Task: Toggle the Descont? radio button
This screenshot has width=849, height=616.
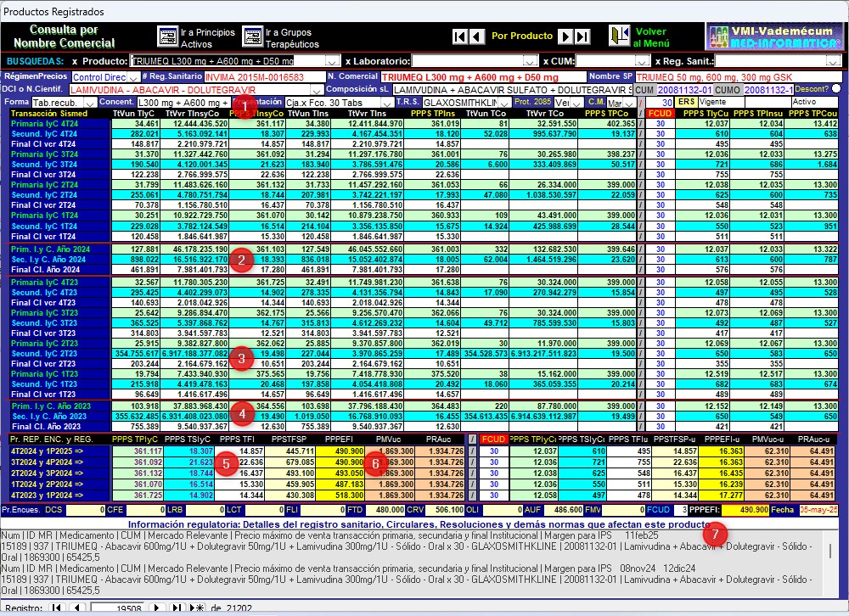Action: [835, 89]
